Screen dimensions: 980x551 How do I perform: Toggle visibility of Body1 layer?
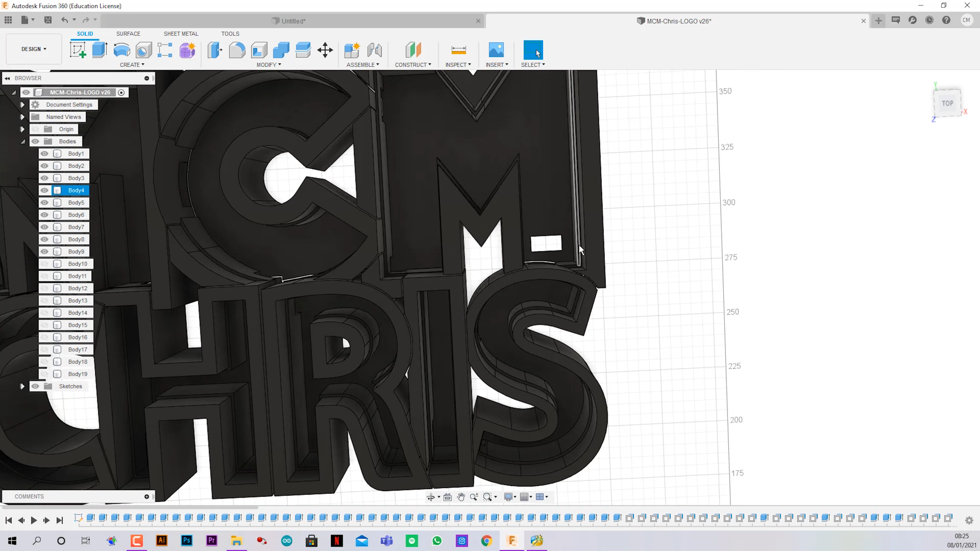44,154
